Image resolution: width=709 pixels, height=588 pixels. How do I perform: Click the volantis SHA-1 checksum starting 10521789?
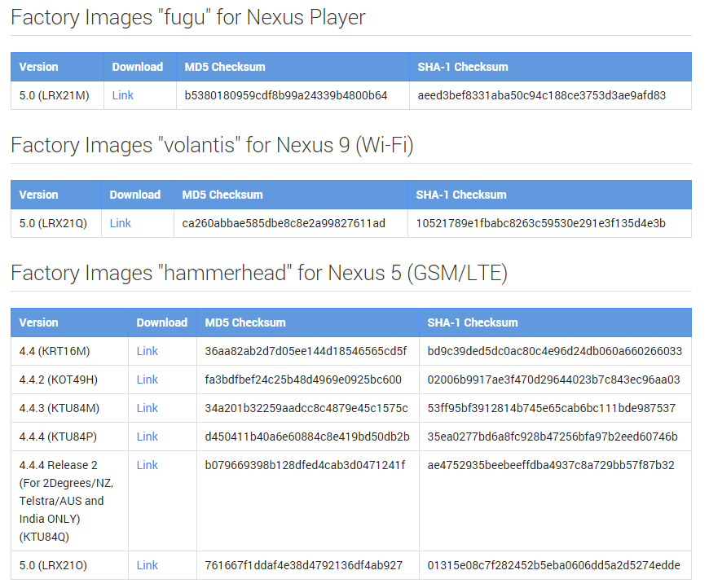point(540,223)
